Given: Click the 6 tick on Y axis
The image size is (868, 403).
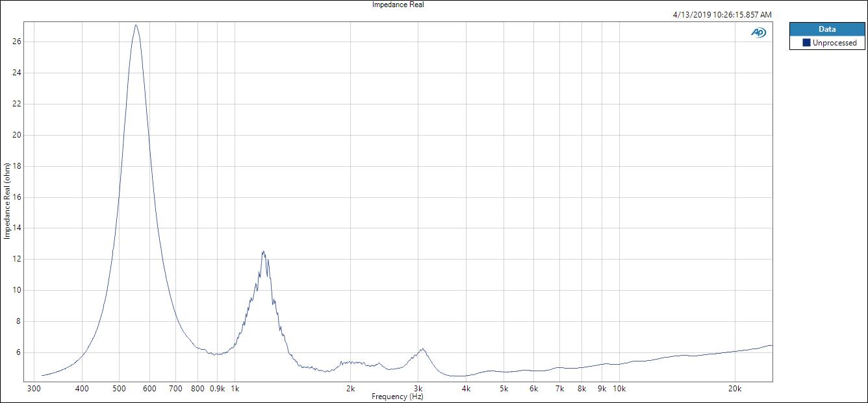Looking at the screenshot, I should [19, 352].
